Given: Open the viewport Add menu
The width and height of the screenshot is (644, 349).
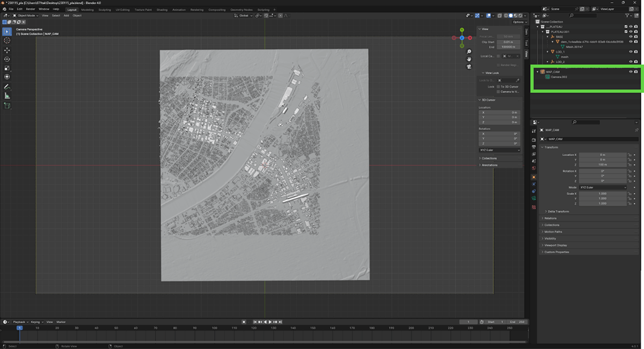Looking at the screenshot, I should (x=66, y=16).
